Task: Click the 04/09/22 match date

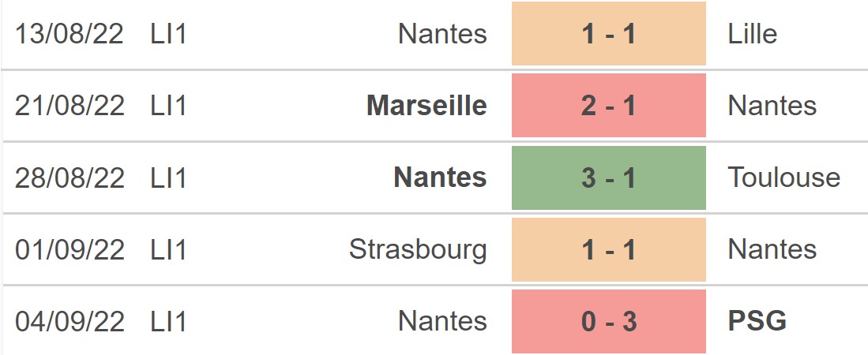Action: click(x=70, y=321)
